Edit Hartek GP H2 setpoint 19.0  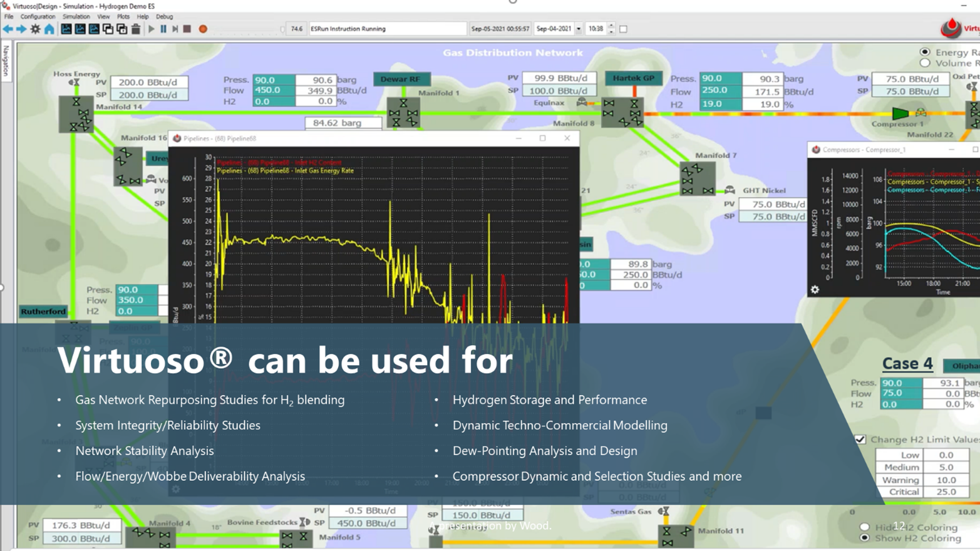[x=720, y=104]
